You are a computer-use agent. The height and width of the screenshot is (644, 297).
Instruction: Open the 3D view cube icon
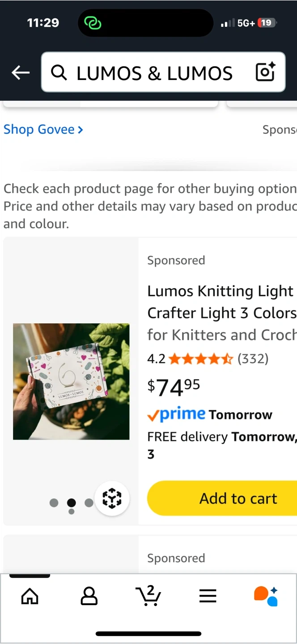112,498
